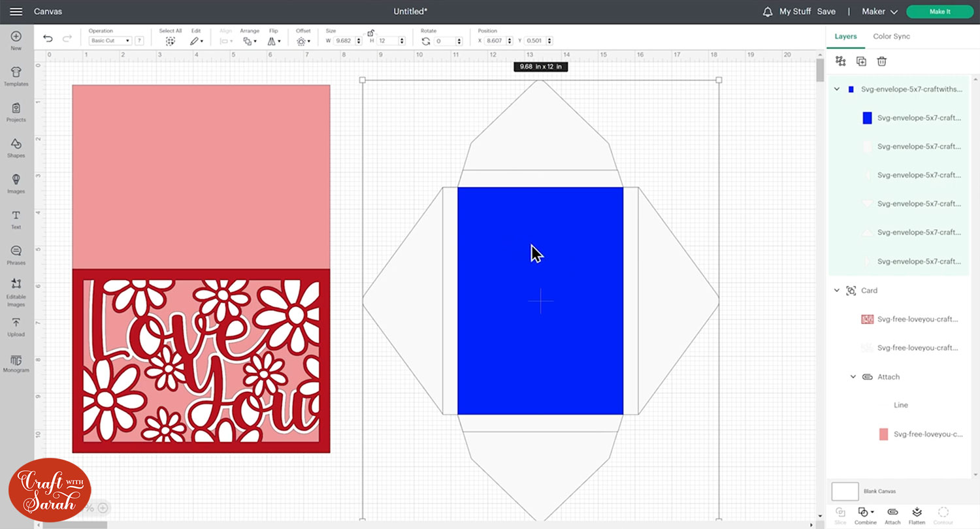Switch to the Color Sync tab
Image resolution: width=980 pixels, height=529 pixels.
click(891, 37)
